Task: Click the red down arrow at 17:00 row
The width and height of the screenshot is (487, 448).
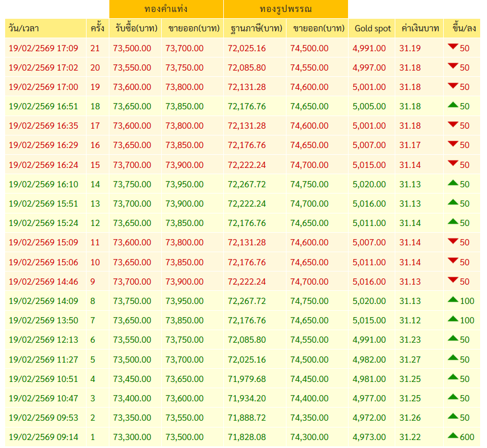Action: coord(453,85)
